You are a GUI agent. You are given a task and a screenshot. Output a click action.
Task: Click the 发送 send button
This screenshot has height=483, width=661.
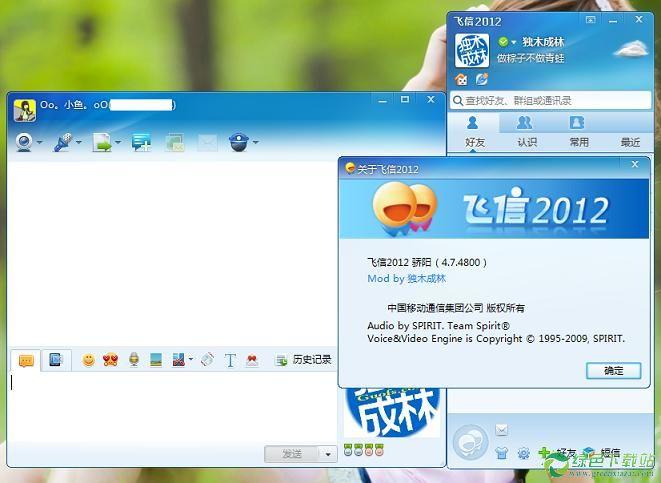[x=291, y=454]
